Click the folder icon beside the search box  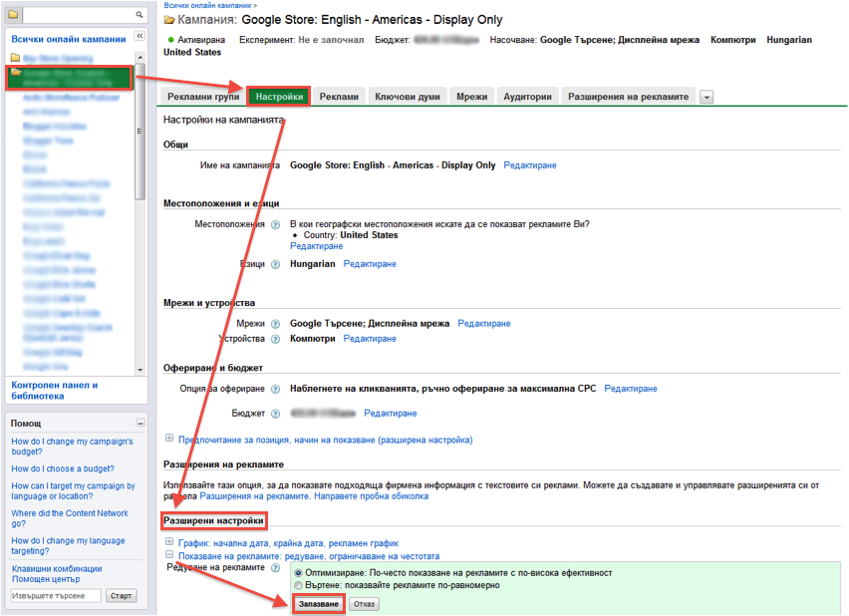(13, 15)
